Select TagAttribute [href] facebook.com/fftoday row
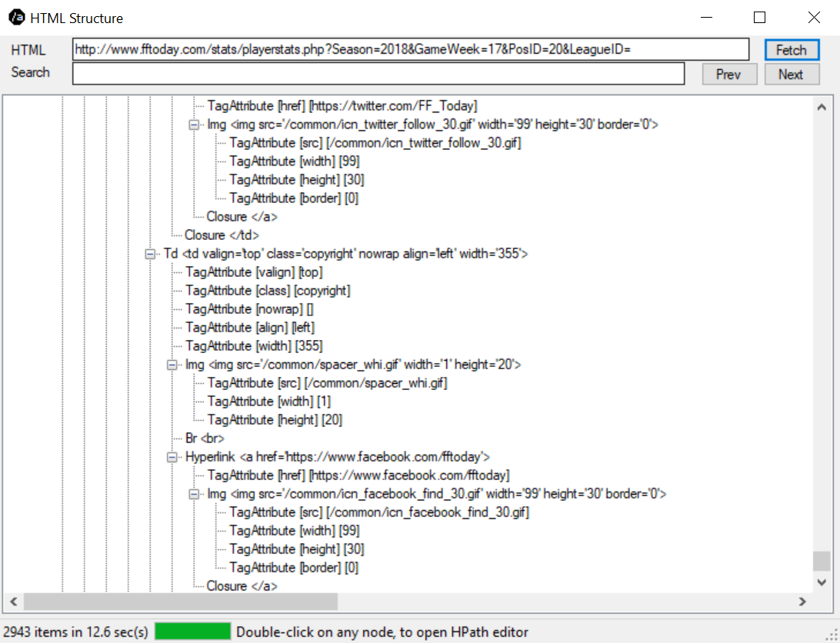This screenshot has width=840, height=643. (358, 475)
